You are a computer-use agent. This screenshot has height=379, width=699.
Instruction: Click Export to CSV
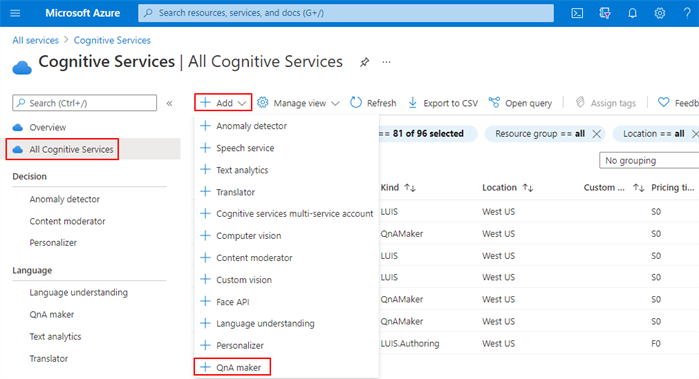click(x=443, y=103)
